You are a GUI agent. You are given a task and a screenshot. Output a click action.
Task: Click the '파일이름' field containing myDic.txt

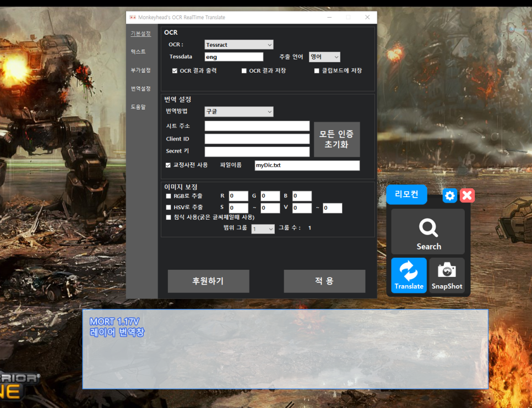tap(307, 166)
